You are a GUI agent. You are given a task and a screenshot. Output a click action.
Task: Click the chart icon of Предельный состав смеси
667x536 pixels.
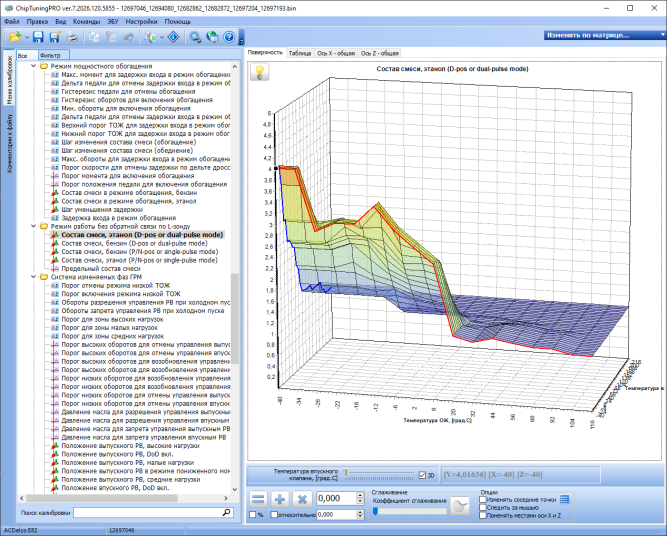point(55,269)
